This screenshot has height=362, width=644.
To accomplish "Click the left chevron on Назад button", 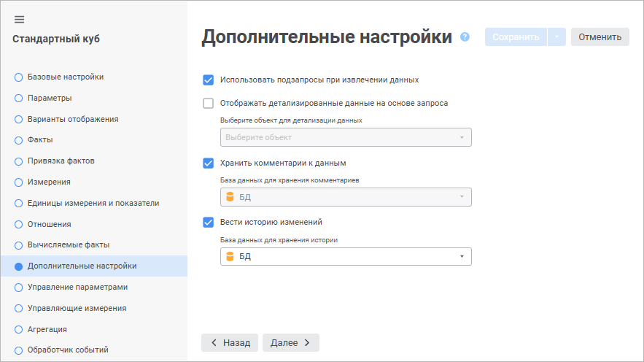I will tap(214, 342).
